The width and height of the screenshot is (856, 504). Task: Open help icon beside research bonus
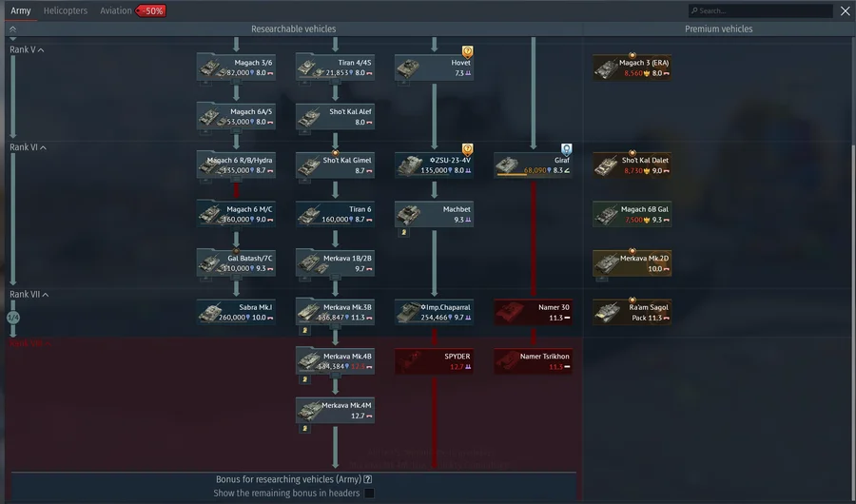click(368, 479)
